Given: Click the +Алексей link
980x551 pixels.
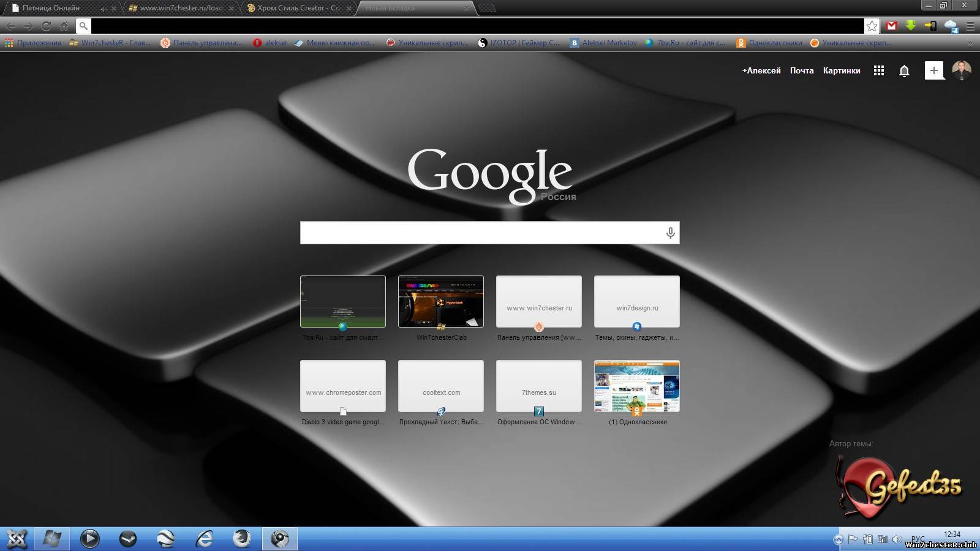Looking at the screenshot, I should point(761,70).
